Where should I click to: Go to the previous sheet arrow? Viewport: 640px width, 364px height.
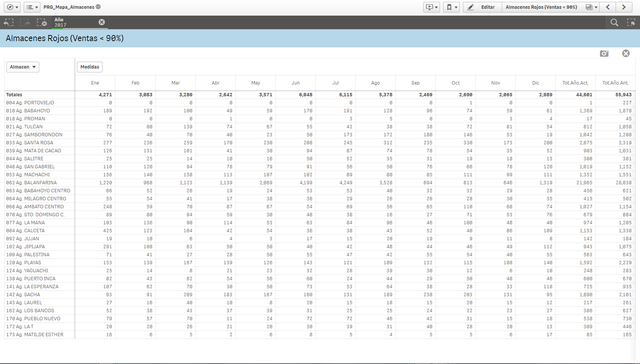pyautogui.click(x=608, y=7)
